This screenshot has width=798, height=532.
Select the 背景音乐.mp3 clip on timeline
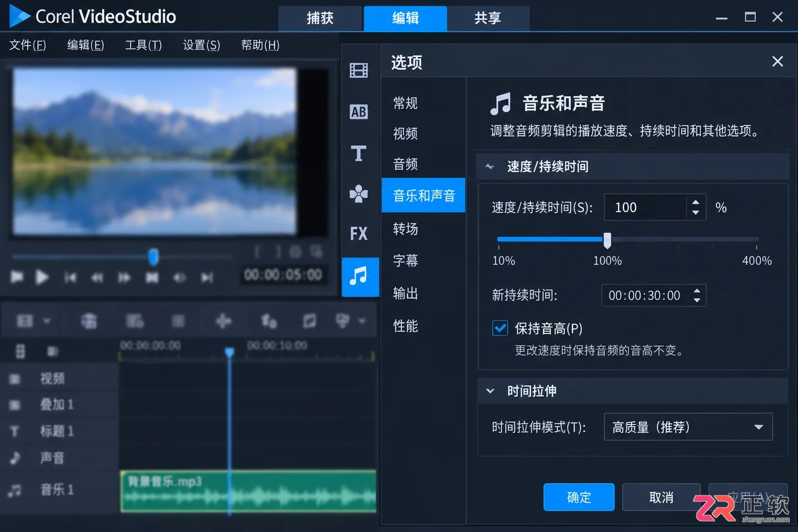pos(248,491)
